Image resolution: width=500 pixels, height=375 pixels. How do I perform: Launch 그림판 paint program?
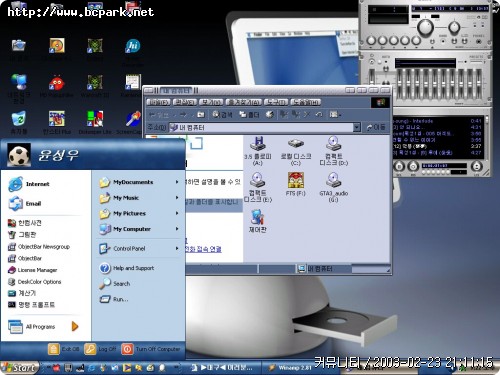click(x=22, y=234)
